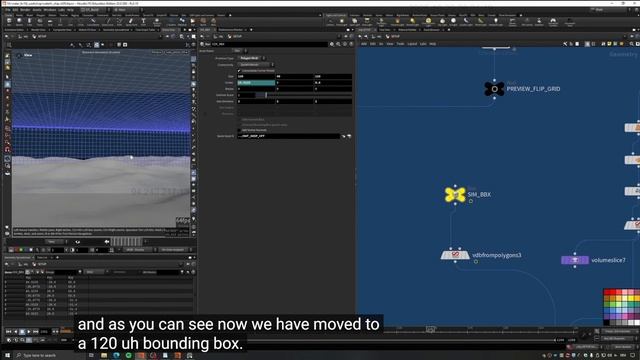Screen dimensions: 640x360
Task: Select the Font shelf tool
Action: [x=143, y=22]
